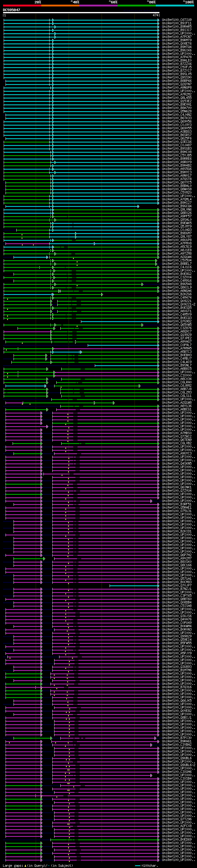Image resolution: width=197 pixels, height=868 pixels.
Task: Open UniRef100_Q9SS90 hit
Action: pos(177,78)
